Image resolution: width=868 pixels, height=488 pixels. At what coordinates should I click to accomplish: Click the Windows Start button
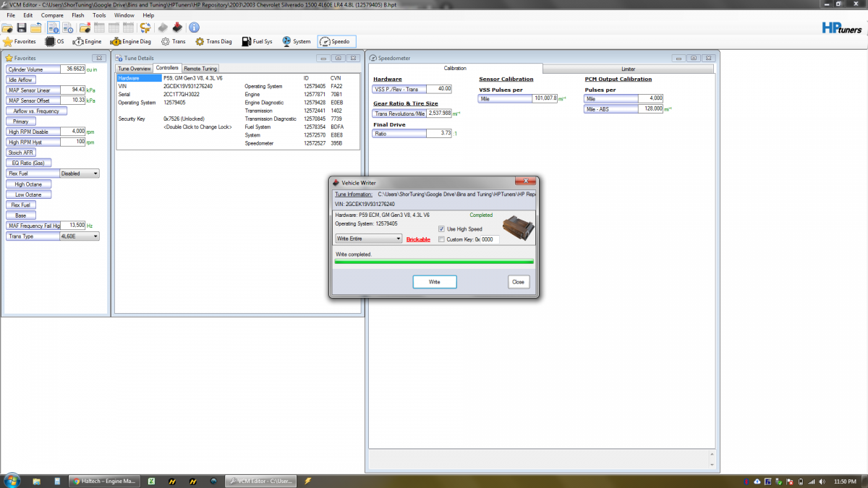11,480
